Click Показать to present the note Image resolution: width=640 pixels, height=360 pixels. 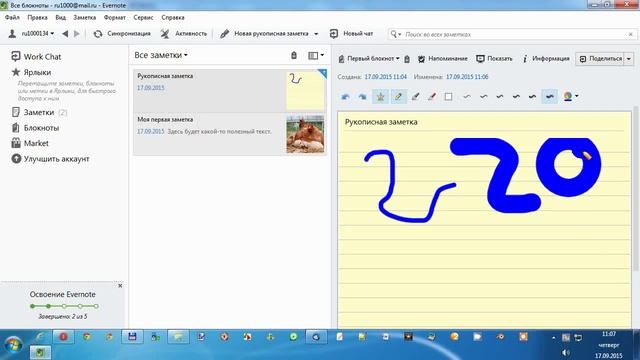coord(494,59)
